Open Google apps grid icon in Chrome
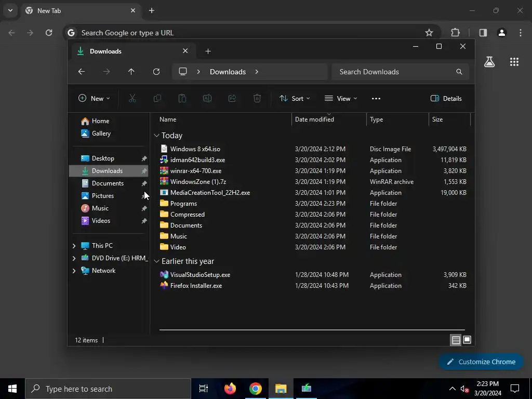The width and height of the screenshot is (532, 399). [x=514, y=62]
